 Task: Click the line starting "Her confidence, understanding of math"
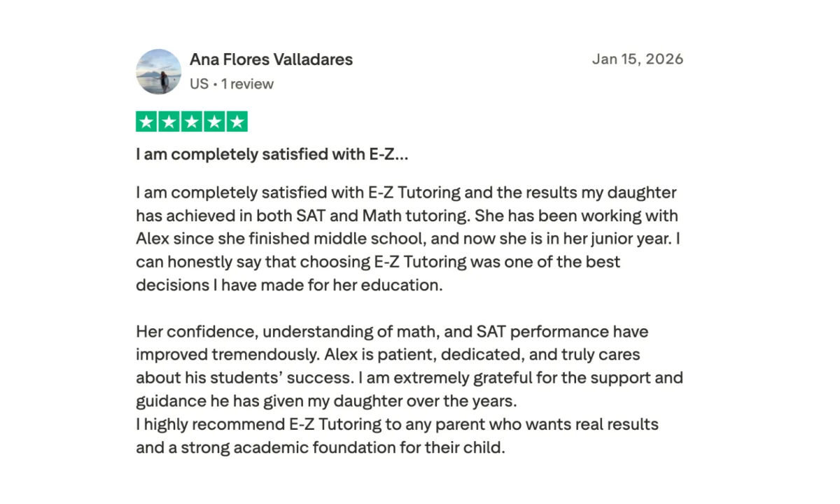[392, 331]
